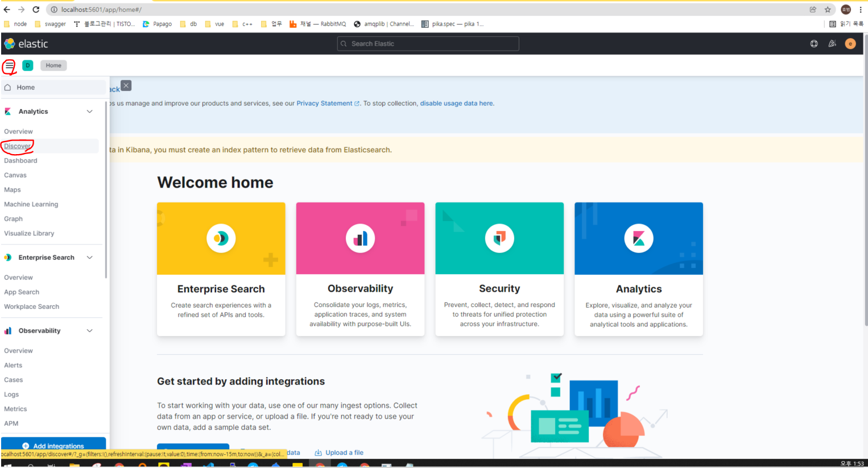Image resolution: width=868 pixels, height=468 pixels.
Task: Focus the Search Elastic field
Action: pyautogui.click(x=428, y=44)
